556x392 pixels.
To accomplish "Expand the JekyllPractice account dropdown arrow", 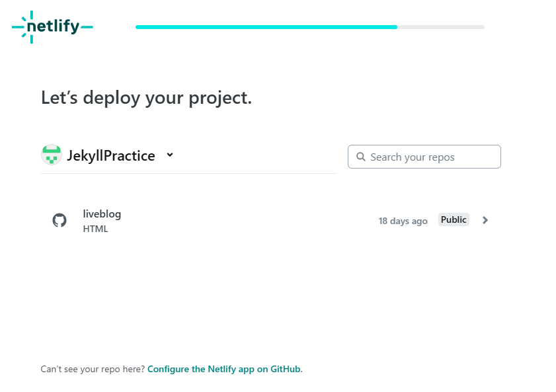I will [170, 155].
